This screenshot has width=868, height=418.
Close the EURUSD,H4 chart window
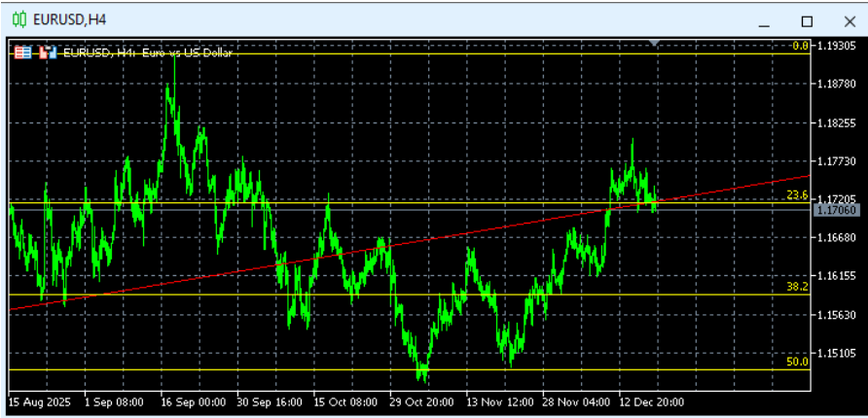pyautogui.click(x=846, y=20)
